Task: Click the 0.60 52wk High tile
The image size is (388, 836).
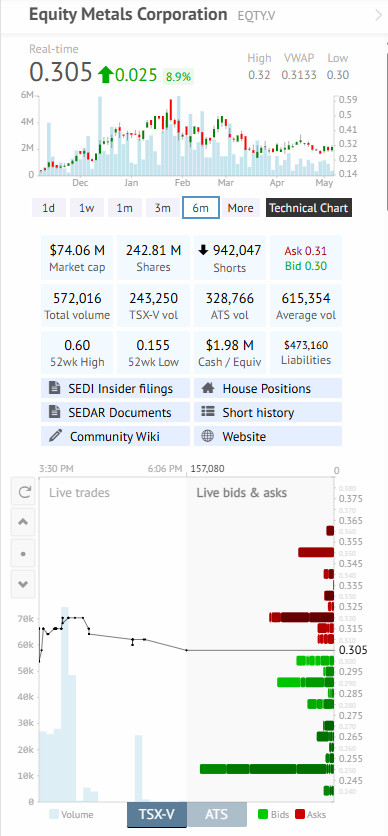Action: (x=77, y=352)
